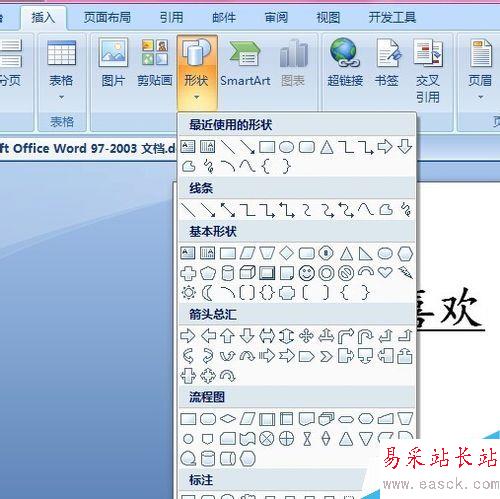Pick the hexagon basic shape
Viewport: 500px width, 499px height.
coord(405,253)
